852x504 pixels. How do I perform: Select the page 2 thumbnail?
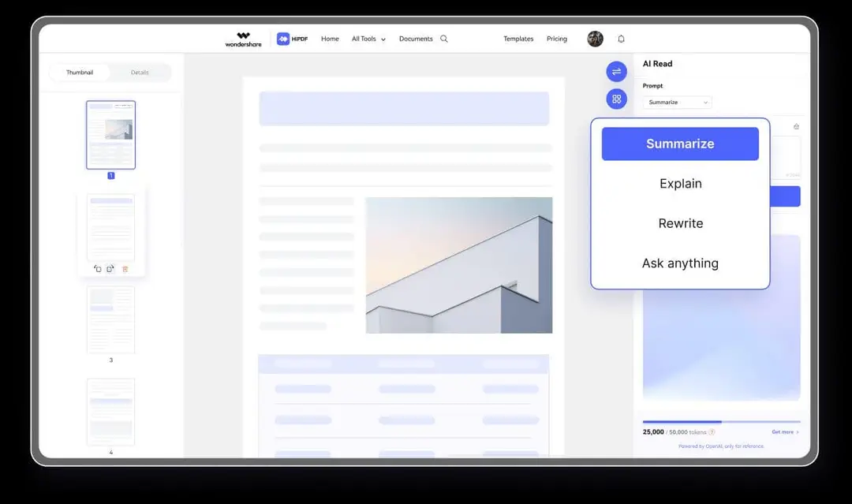pyautogui.click(x=111, y=228)
